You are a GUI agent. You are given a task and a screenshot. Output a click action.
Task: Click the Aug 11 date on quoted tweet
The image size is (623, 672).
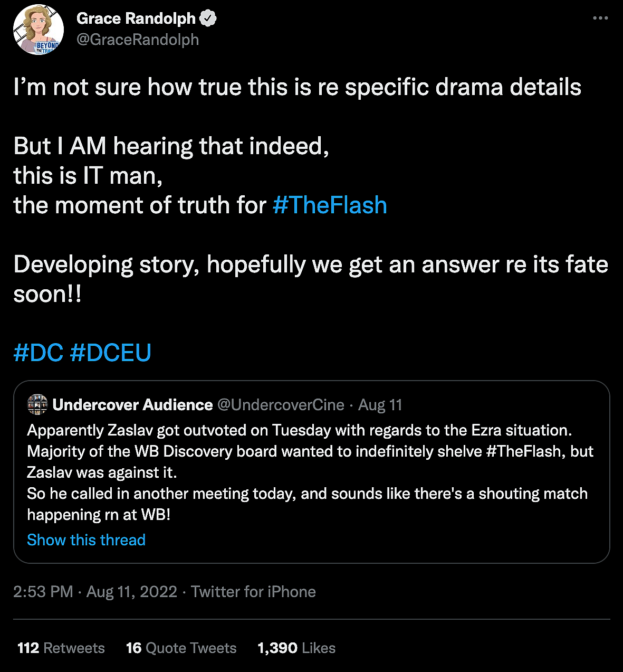pyautogui.click(x=380, y=405)
